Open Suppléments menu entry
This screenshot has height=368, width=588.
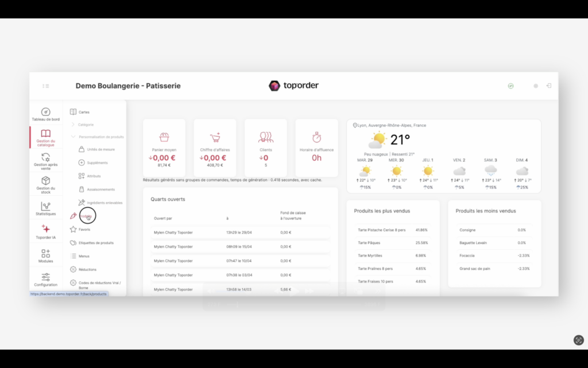[x=96, y=162]
